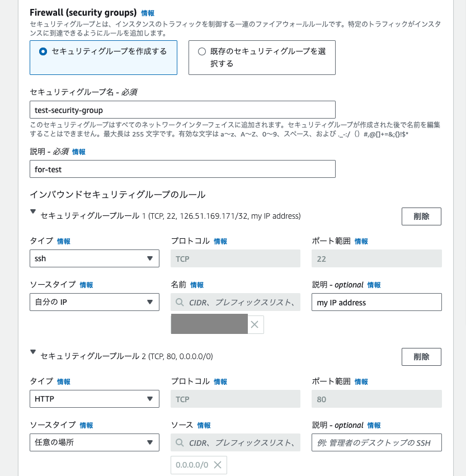Viewport: 466px width, 476px height.
Task: Click the for-test description field
Action: pos(182,169)
